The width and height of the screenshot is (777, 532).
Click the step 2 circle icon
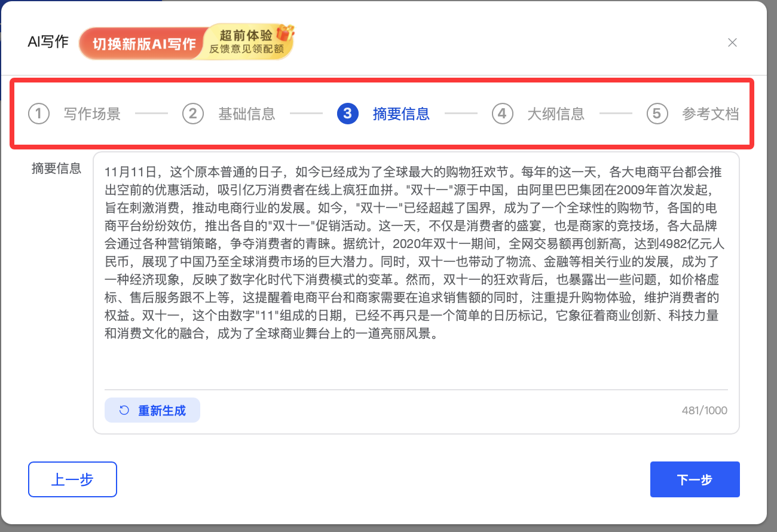coord(193,114)
